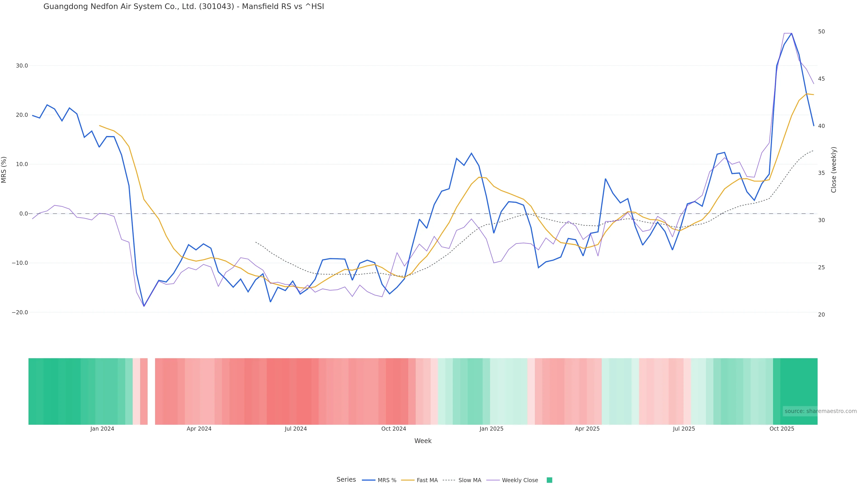This screenshot has height=488, width=868.
Task: Click the Oct 2024 x-axis tick label
Action: pos(394,429)
